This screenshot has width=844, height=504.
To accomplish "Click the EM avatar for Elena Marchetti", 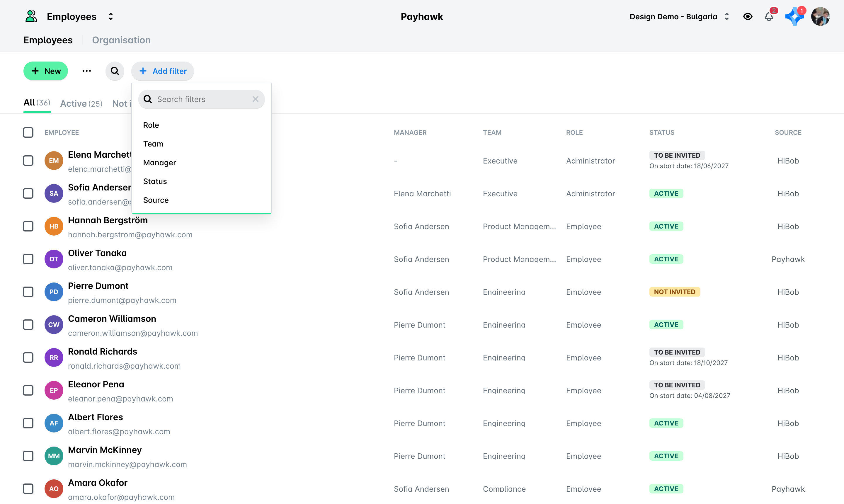I will (54, 161).
